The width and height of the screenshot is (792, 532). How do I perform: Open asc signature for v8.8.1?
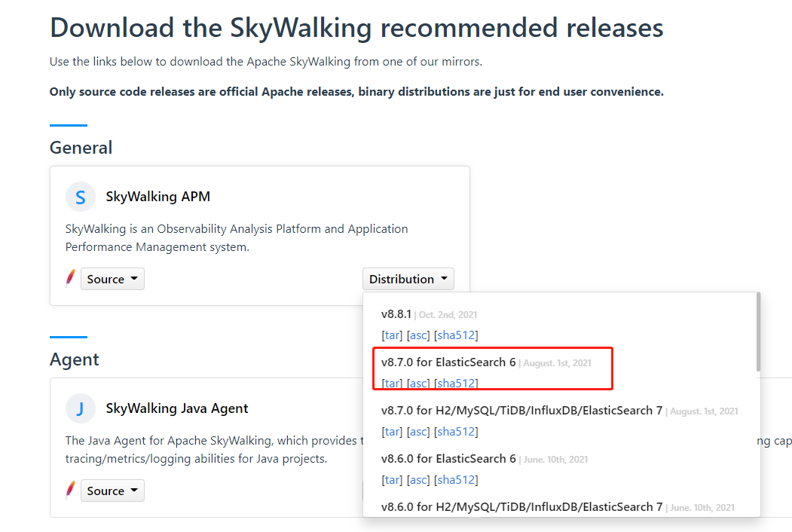(x=418, y=335)
